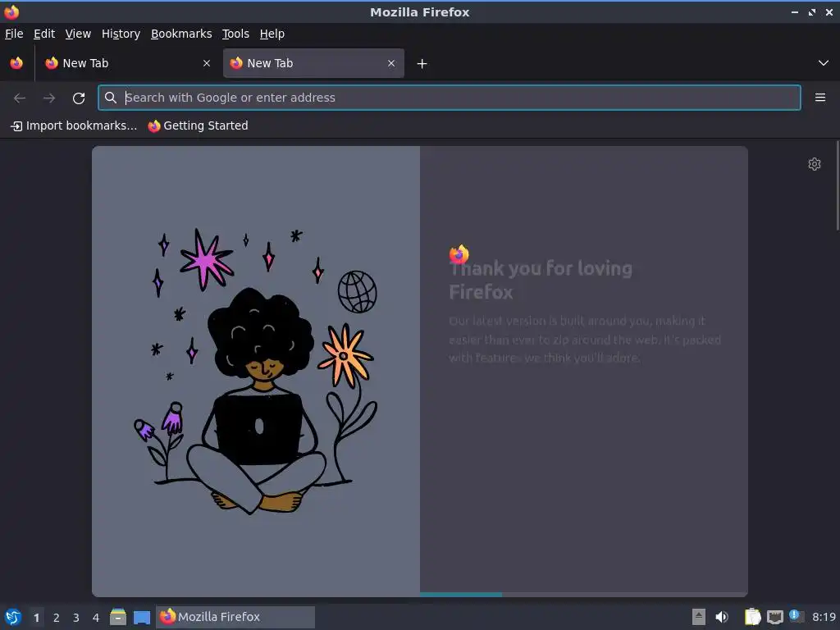The width and height of the screenshot is (840, 630).
Task: Open the Tools menu
Action: tap(235, 34)
